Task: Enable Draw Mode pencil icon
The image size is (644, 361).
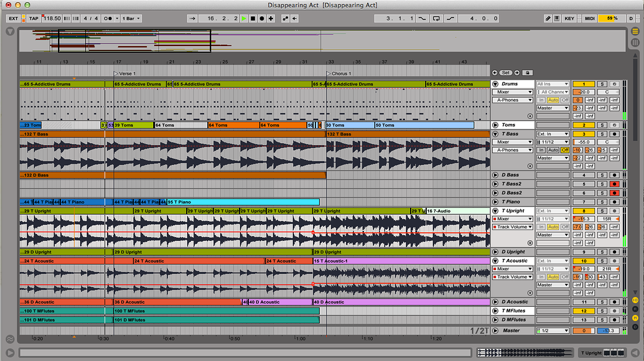Action: pos(548,19)
